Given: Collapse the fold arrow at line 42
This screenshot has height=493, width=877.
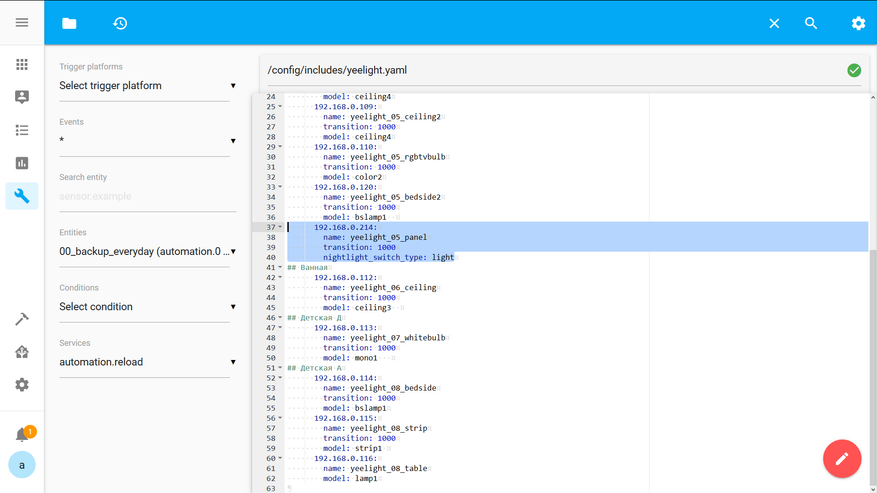Looking at the screenshot, I should (280, 278).
